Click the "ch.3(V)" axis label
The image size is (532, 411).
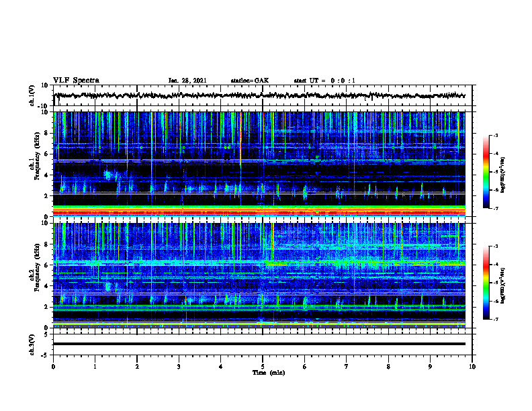pyautogui.click(x=32, y=345)
